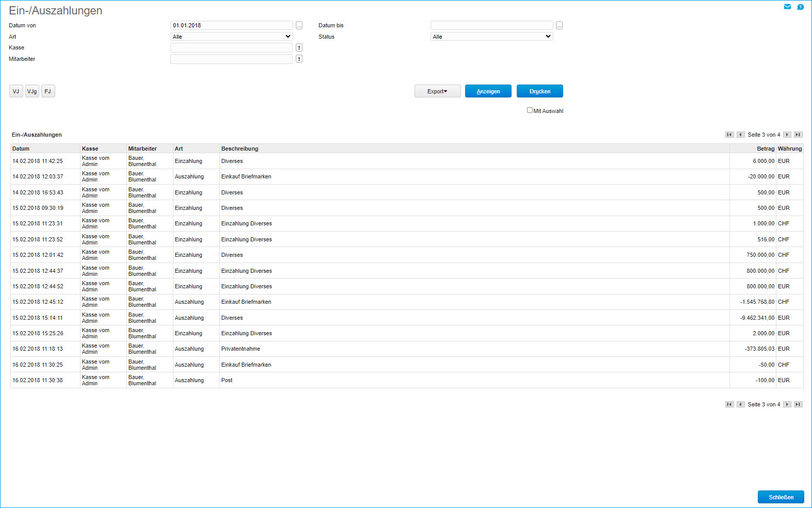Open date picker for Datum bis

559,26
